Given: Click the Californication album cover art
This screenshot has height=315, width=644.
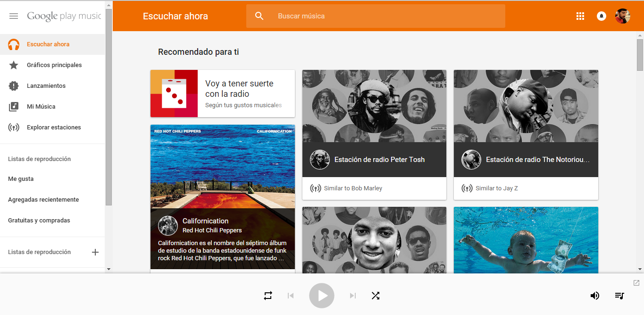Looking at the screenshot, I should [x=223, y=166].
